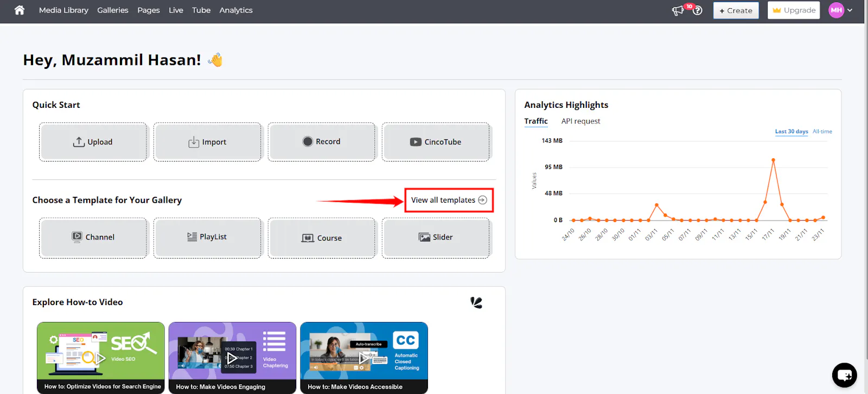Play Make Videos Accessible video
The height and width of the screenshot is (394, 868).
[364, 358]
